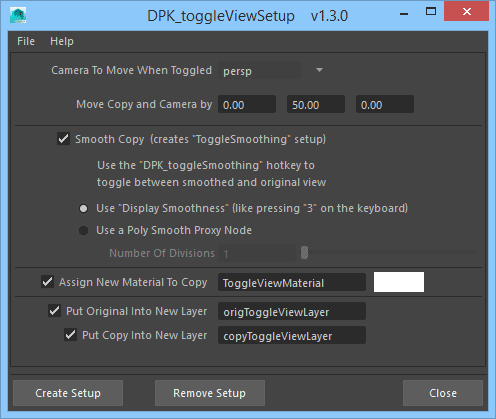Toggle the Smooth Copy checkbox

pyautogui.click(x=63, y=139)
